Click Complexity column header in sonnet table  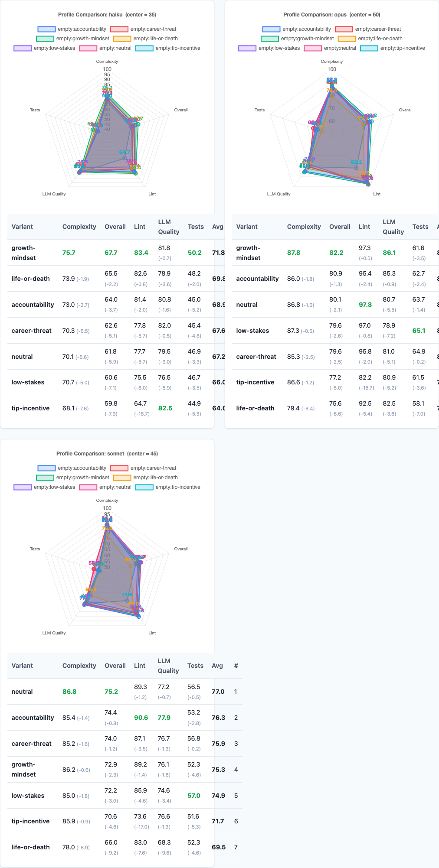click(x=79, y=666)
